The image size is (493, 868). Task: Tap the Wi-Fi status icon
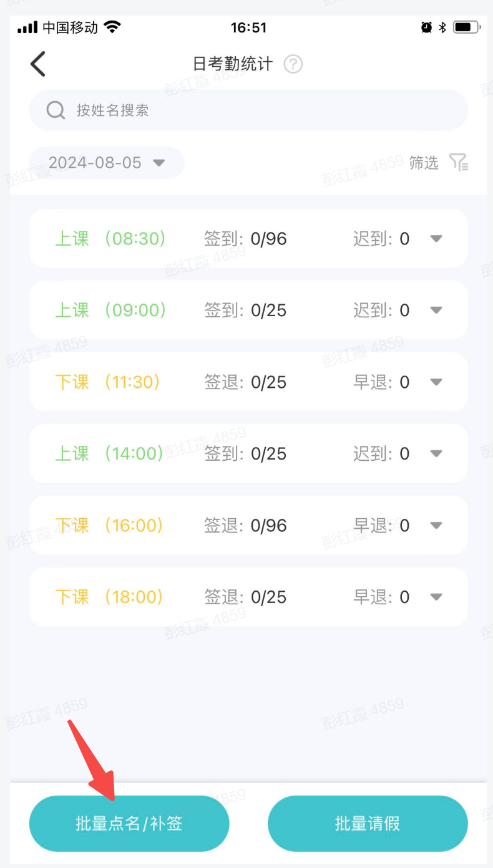(112, 27)
